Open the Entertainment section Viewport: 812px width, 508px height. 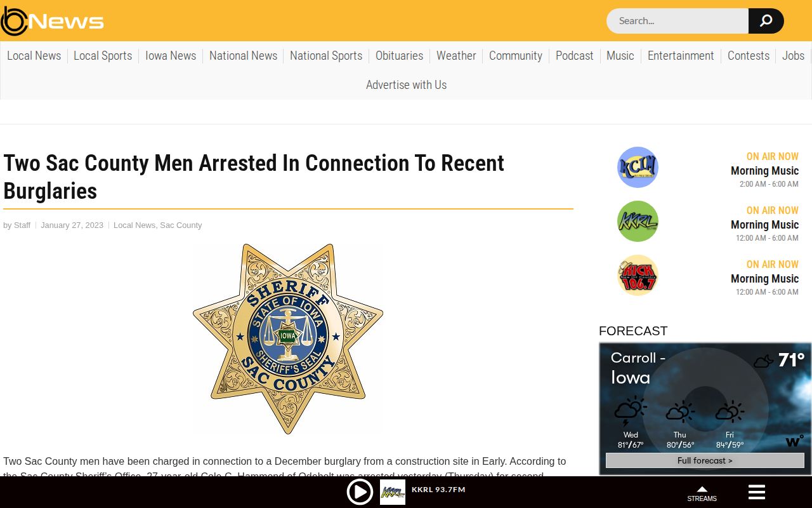(681, 56)
